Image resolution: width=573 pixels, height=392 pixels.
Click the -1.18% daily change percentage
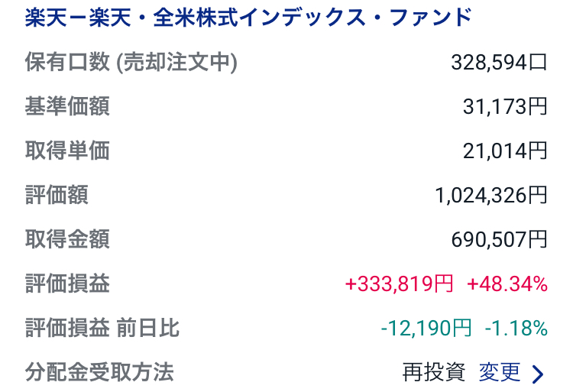pyautogui.click(x=516, y=328)
